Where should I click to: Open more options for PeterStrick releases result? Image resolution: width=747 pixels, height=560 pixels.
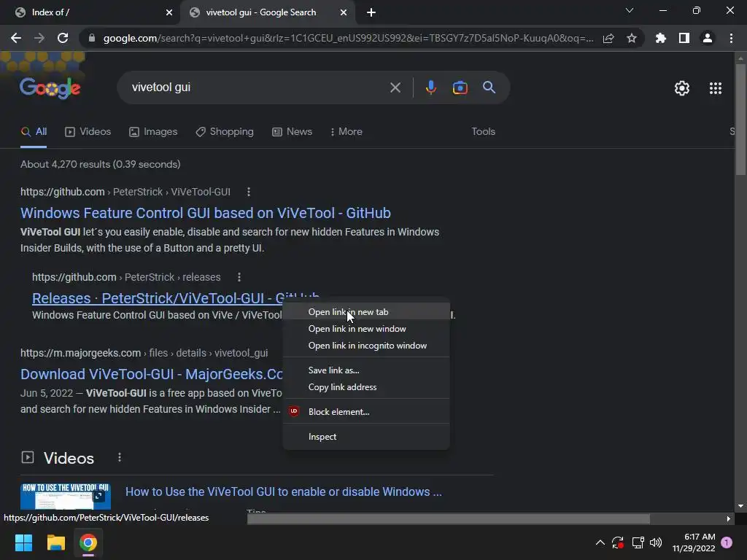(239, 277)
